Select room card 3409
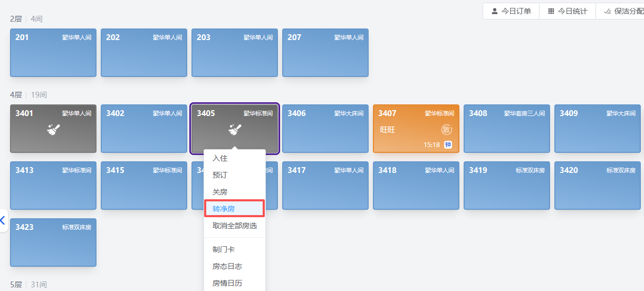This screenshot has height=291, width=644. point(598,129)
